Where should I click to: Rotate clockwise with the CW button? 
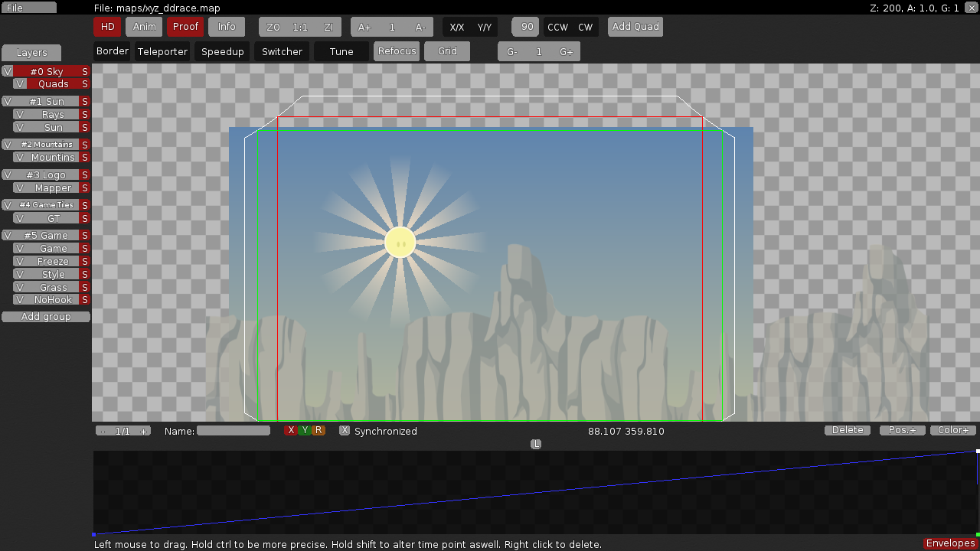(586, 28)
